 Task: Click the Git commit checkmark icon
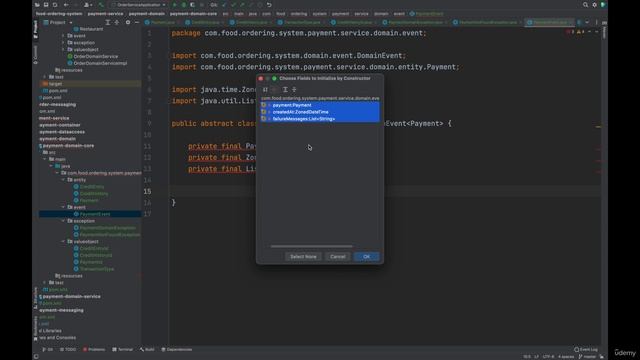coord(233,5)
